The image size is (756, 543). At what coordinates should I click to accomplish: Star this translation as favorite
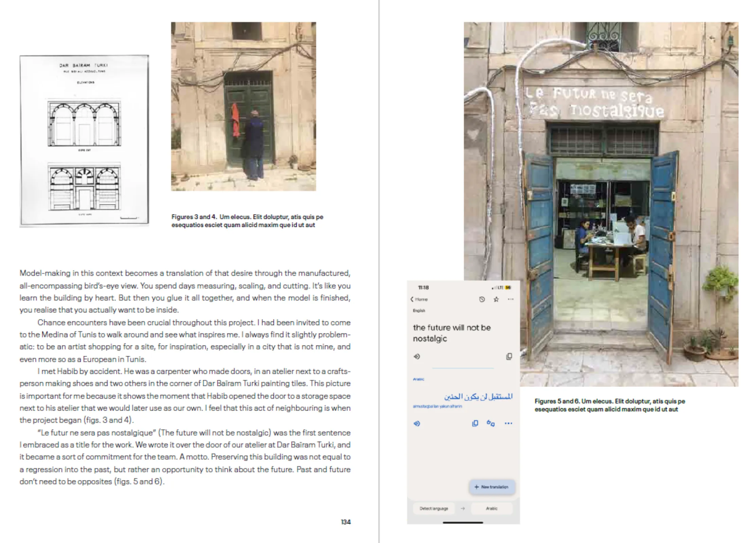coord(496,299)
